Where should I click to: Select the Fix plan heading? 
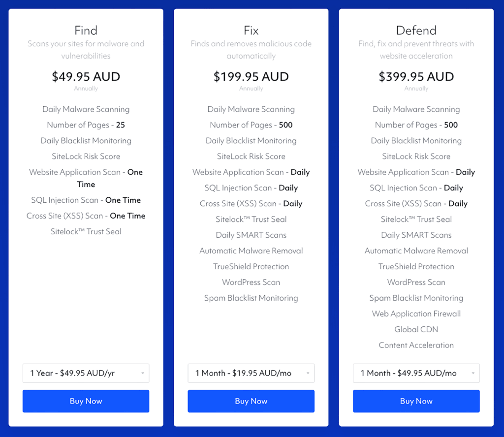[251, 30]
